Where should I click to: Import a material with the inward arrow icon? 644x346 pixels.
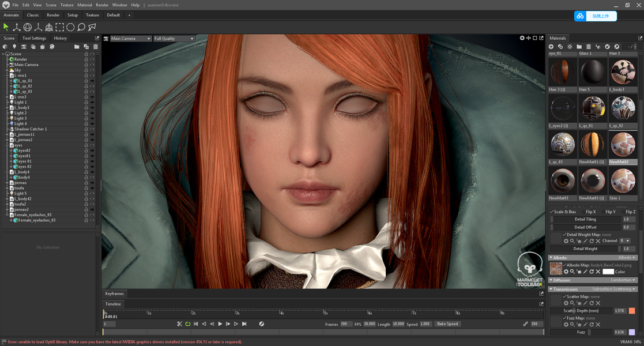(x=608, y=47)
